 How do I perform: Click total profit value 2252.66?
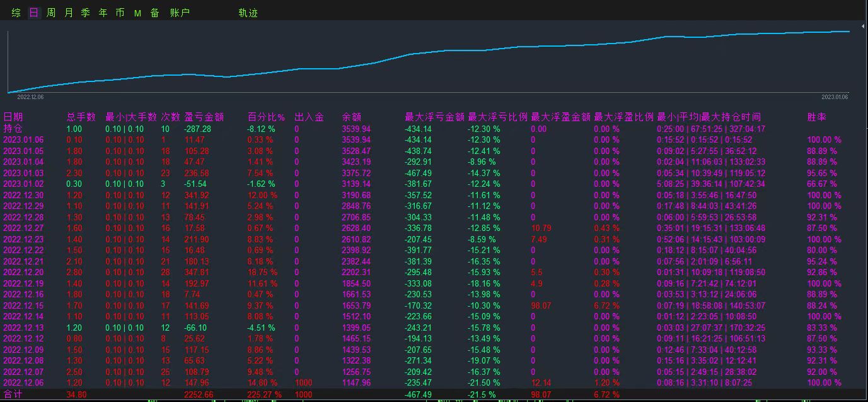[199, 395]
